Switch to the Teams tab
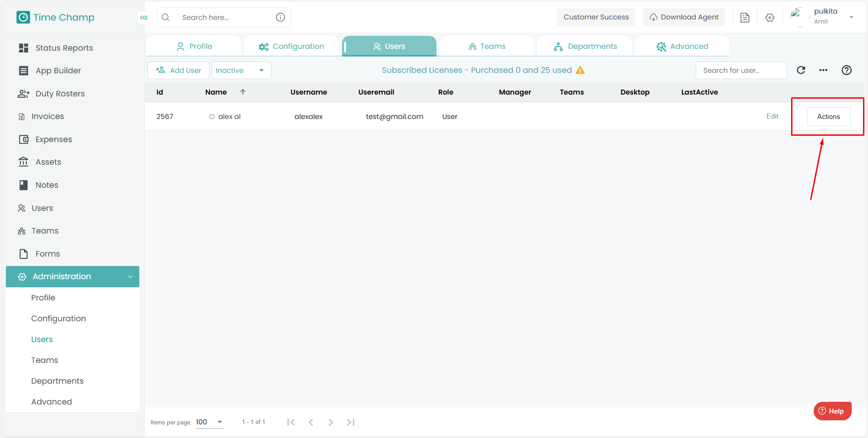Viewport: 868px width, 438px height. tap(487, 46)
